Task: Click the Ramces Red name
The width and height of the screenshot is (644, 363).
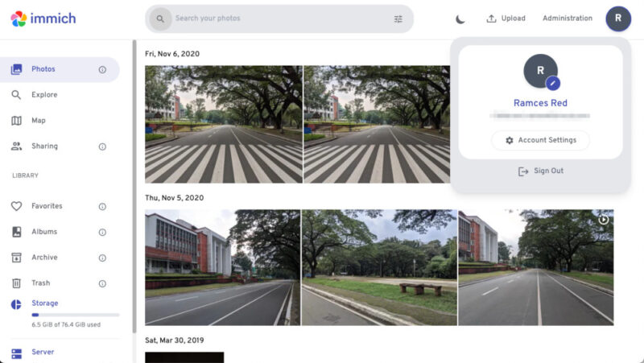Action: coord(540,103)
